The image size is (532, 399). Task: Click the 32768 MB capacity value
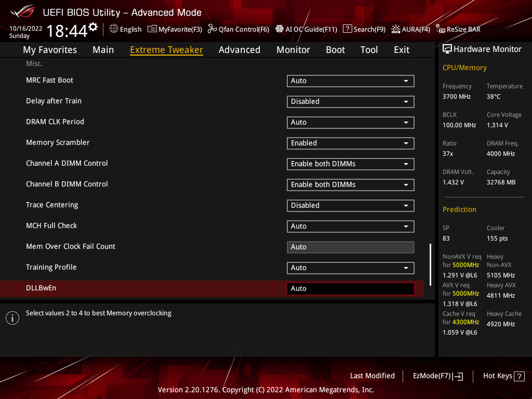coord(501,182)
